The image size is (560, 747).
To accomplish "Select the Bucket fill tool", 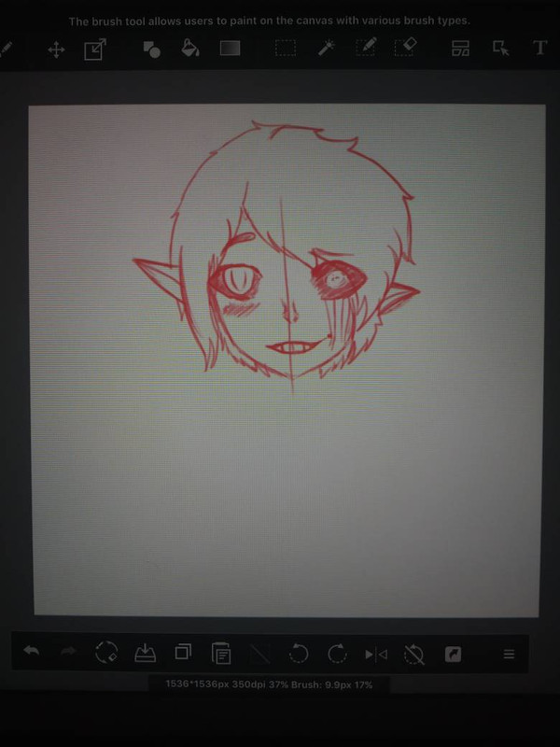I will click(x=190, y=49).
